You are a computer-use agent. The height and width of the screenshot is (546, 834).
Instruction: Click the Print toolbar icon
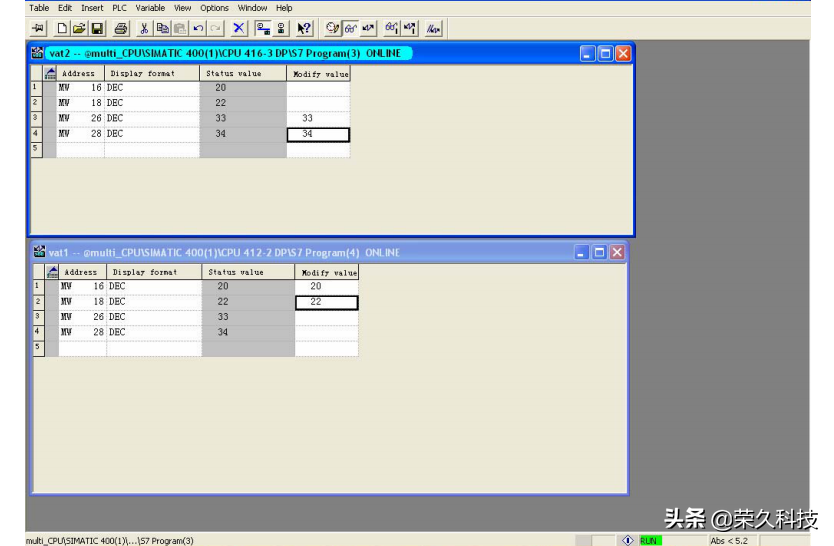coord(121,29)
